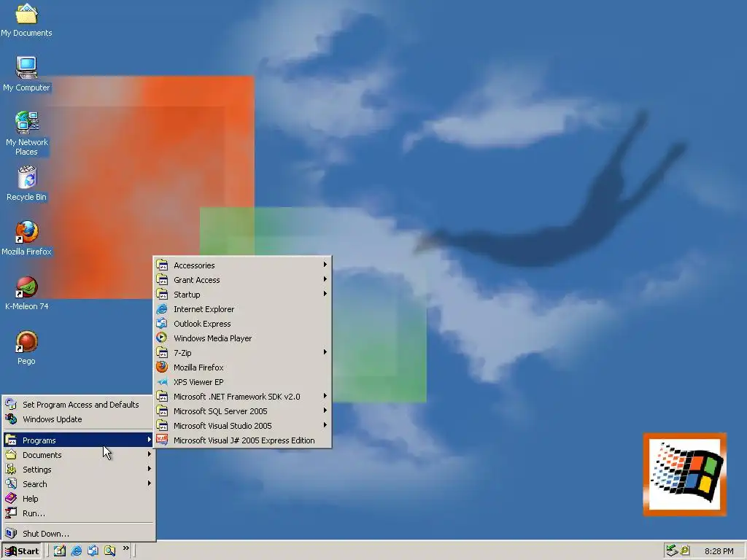Open Windows Update from Start menu

(x=79, y=419)
